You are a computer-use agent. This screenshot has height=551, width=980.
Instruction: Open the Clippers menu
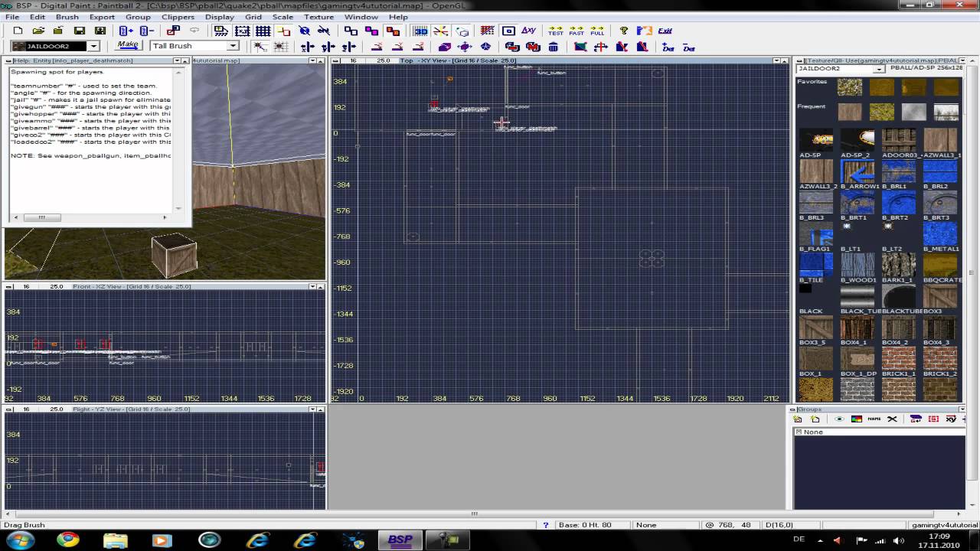(178, 17)
